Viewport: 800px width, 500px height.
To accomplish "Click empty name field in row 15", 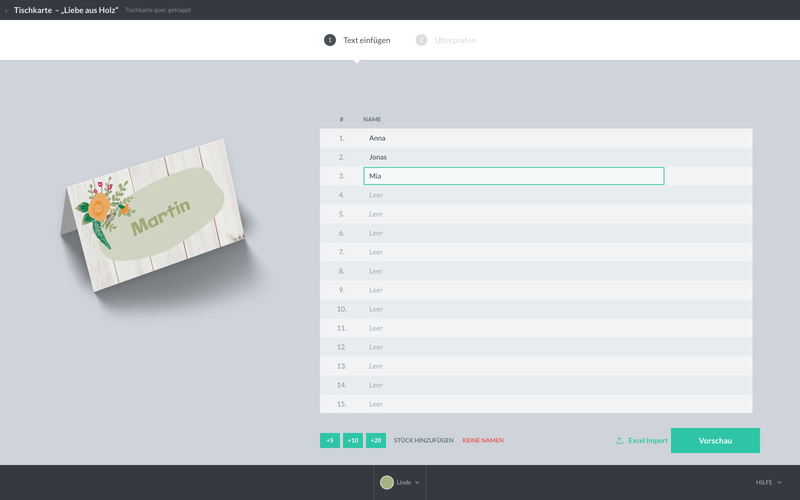I will tap(514, 404).
